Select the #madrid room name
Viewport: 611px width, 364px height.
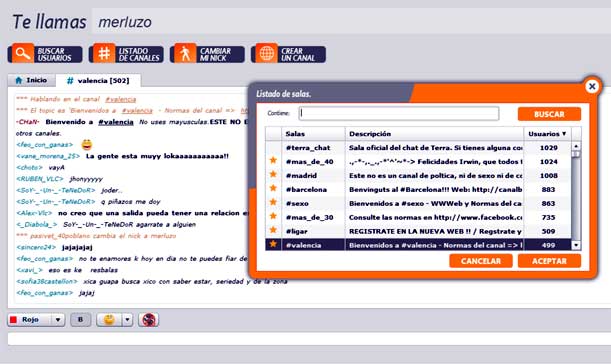pyautogui.click(x=301, y=176)
